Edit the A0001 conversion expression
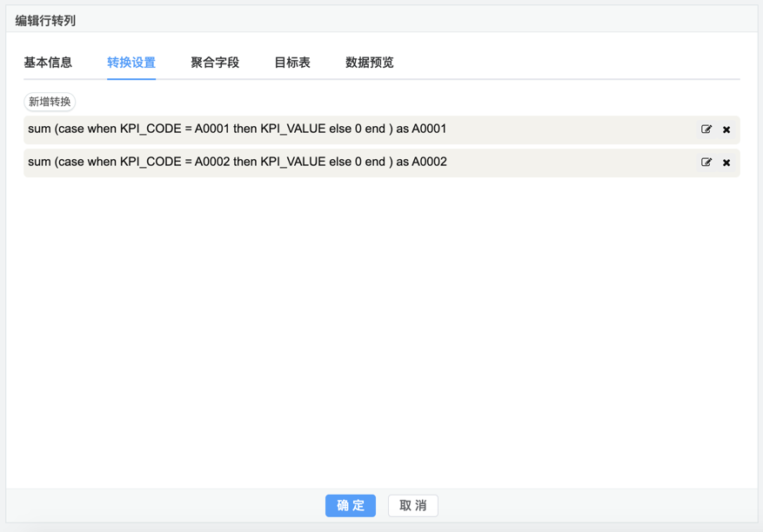Viewport: 763px width, 532px height. 706,130
